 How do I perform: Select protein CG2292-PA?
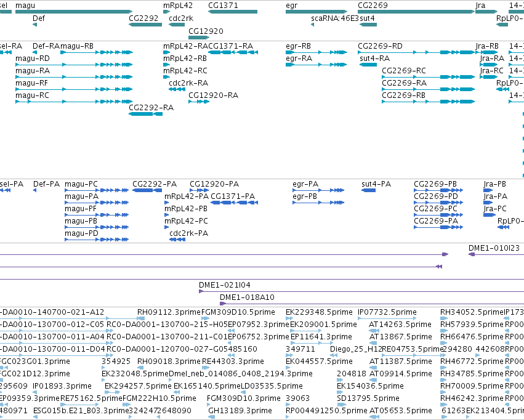pos(155,184)
